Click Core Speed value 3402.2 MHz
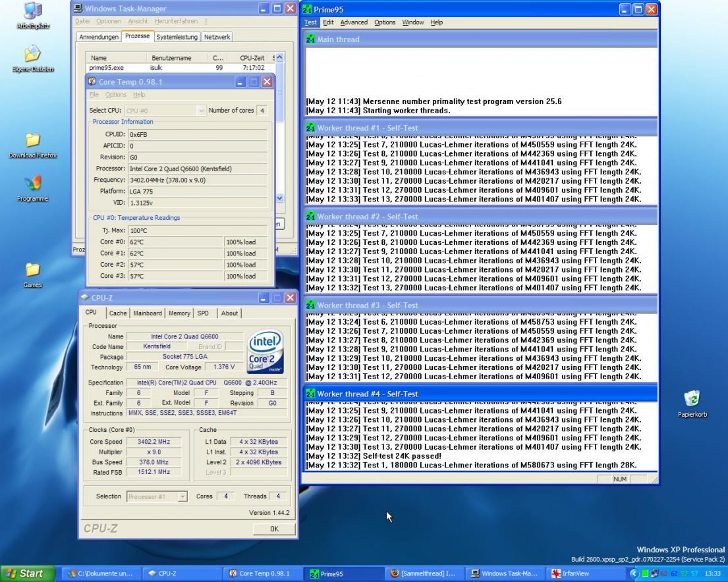The image size is (728, 582). [x=154, y=442]
